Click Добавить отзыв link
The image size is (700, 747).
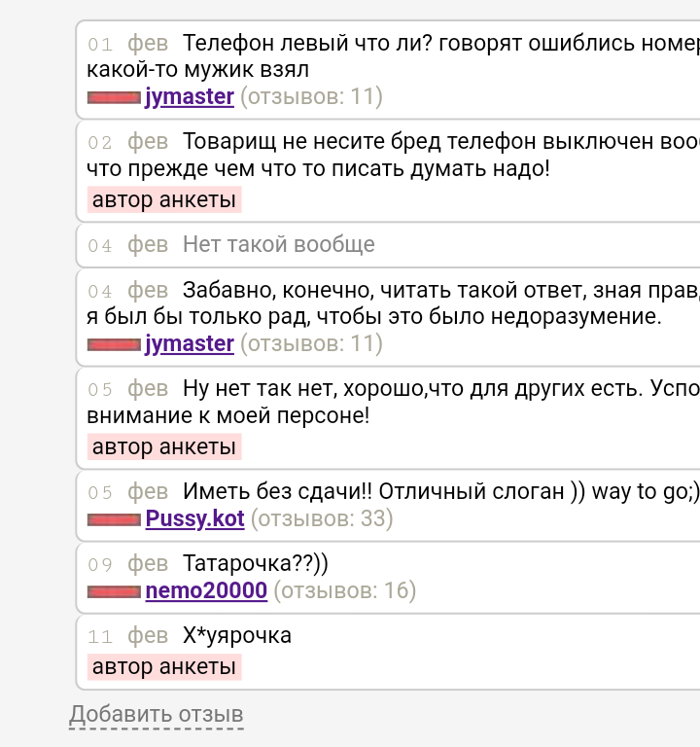(157, 715)
